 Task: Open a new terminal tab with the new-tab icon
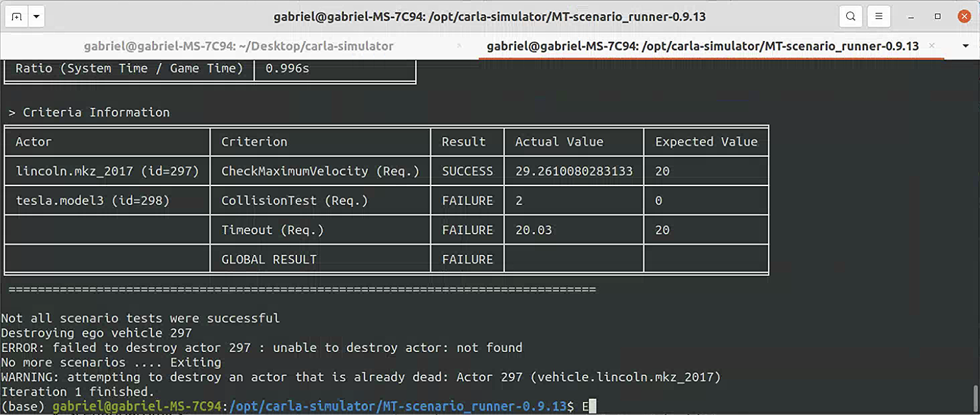(16, 16)
